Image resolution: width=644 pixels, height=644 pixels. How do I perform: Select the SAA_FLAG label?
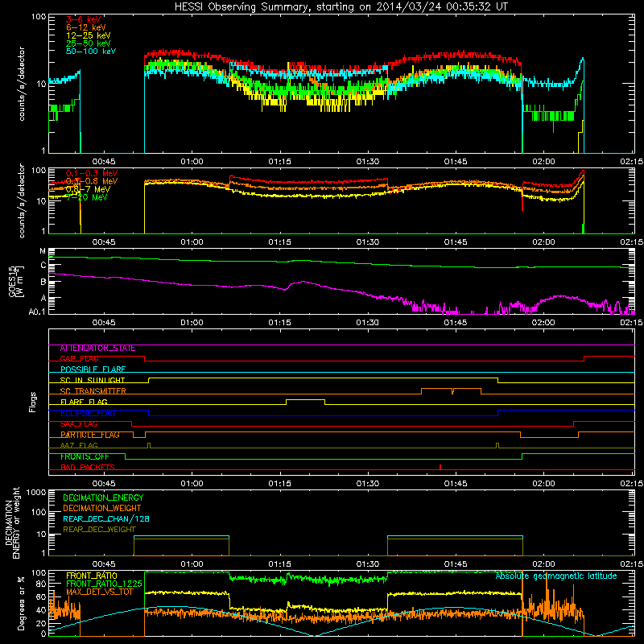(79, 424)
